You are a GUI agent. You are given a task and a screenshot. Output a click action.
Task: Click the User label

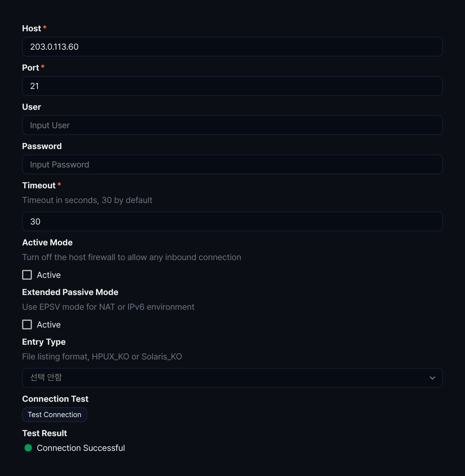[x=32, y=107]
